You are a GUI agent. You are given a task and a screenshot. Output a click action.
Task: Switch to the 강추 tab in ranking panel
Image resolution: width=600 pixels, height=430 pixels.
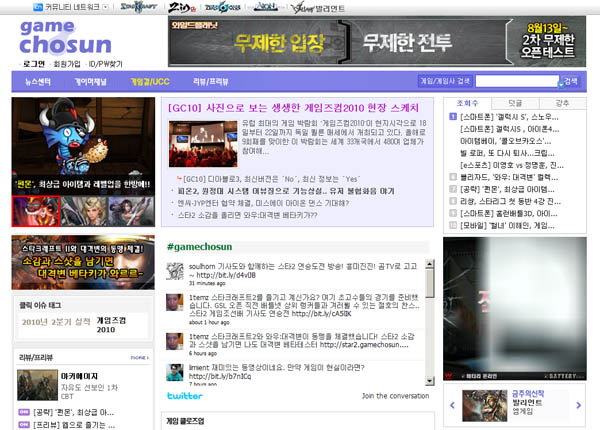[x=562, y=103]
